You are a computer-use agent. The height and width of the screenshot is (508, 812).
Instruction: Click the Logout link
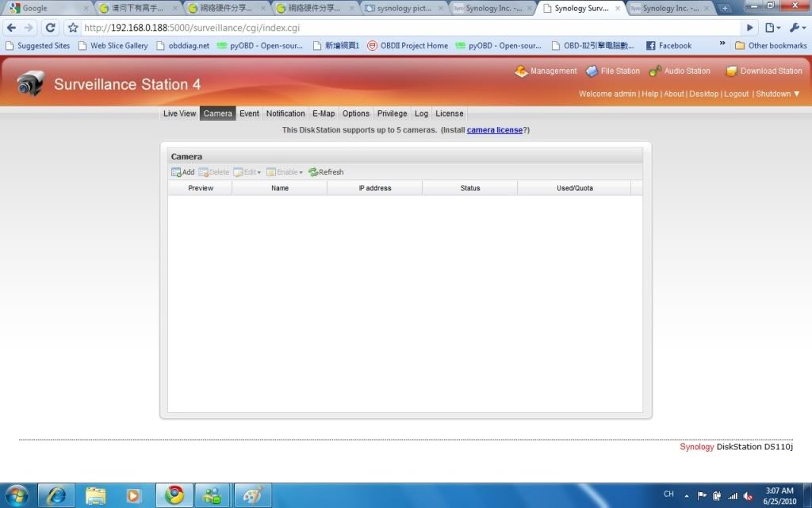pos(736,94)
